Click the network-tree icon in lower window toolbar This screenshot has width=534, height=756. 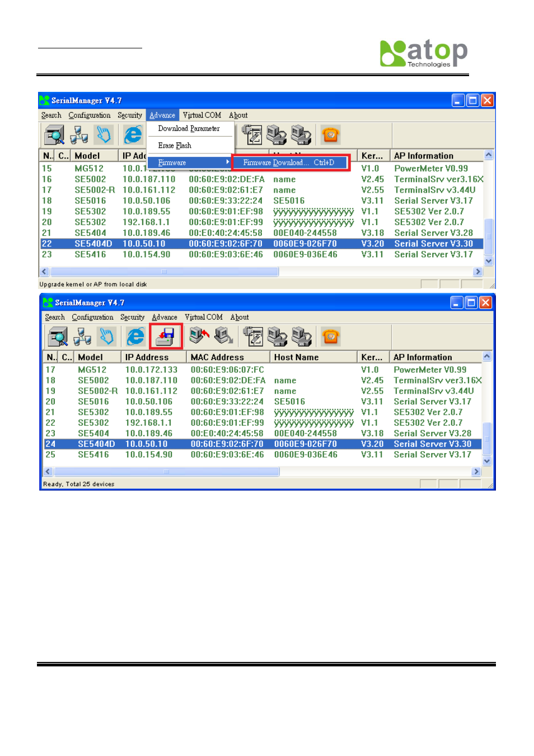(82, 337)
